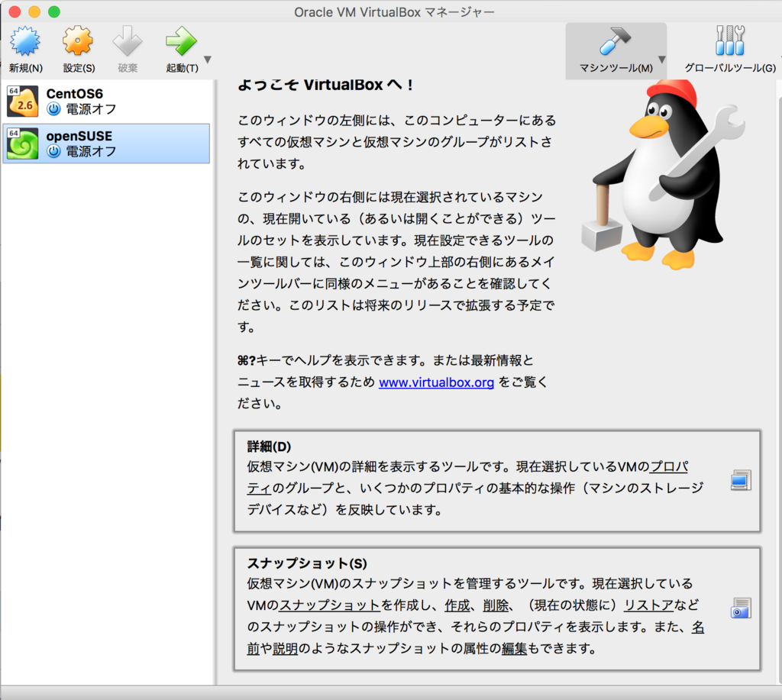Click the Details tool monitor icon
The image size is (782, 700).
point(741,480)
